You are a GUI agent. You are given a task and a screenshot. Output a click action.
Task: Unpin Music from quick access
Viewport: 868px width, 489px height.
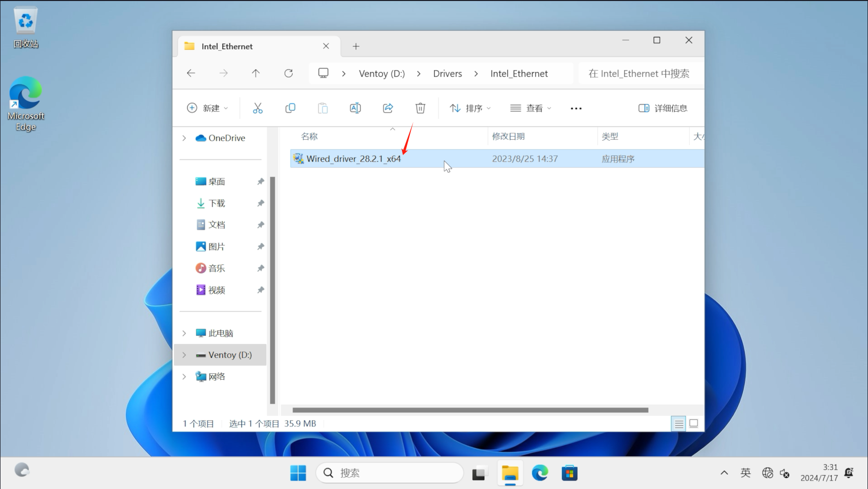tap(260, 268)
